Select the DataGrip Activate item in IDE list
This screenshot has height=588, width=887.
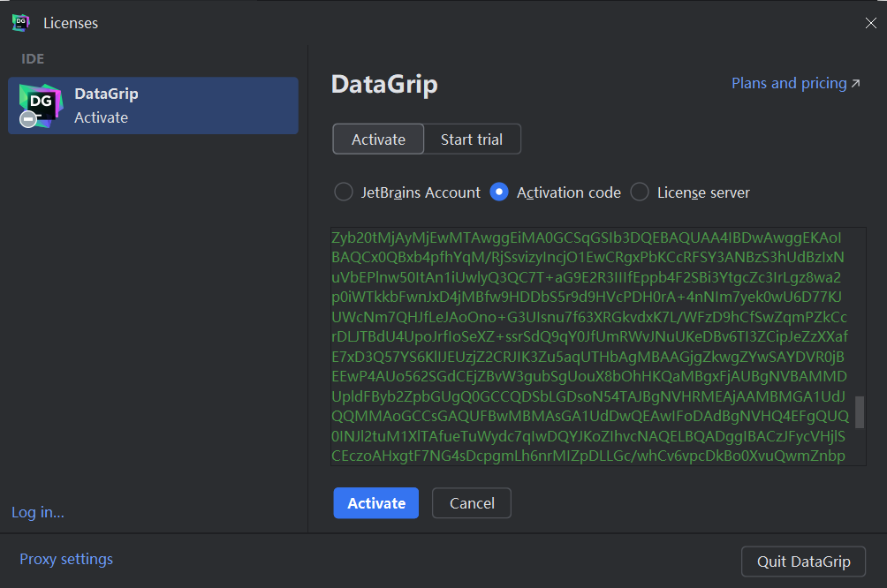(154, 106)
